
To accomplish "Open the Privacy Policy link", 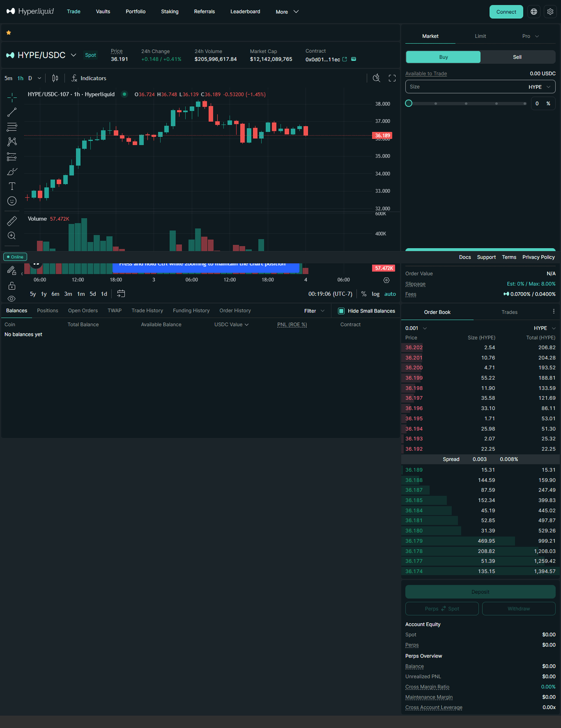I will tap(539, 257).
